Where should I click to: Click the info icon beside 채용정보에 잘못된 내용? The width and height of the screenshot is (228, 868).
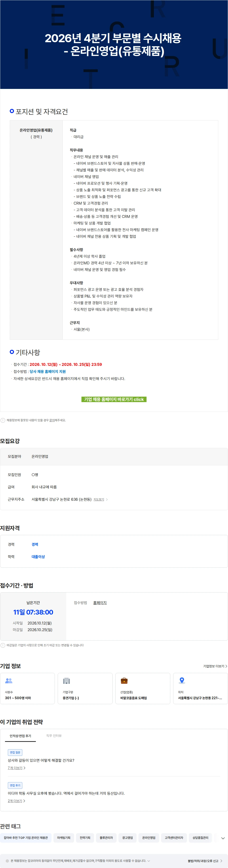coord(3,420)
